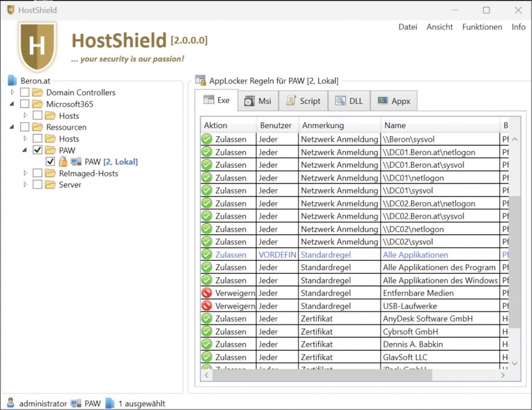Click the Domain Controllers folder icon
This screenshot has height=410, width=532.
coord(37,92)
